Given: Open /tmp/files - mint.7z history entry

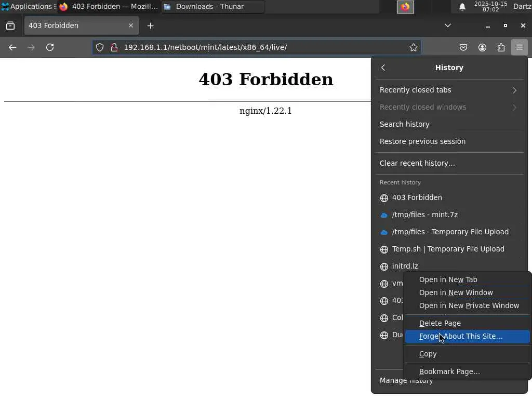Looking at the screenshot, I should click(449, 215).
